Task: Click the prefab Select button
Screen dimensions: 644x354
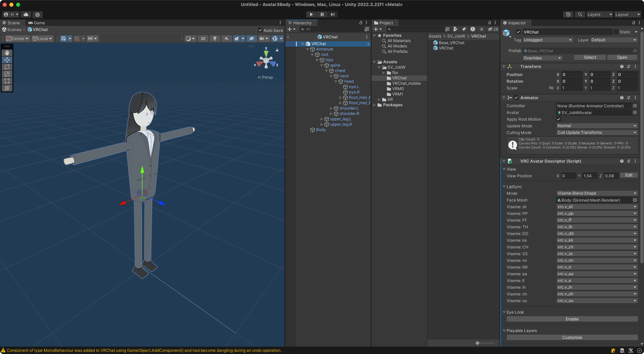Action: (590, 58)
